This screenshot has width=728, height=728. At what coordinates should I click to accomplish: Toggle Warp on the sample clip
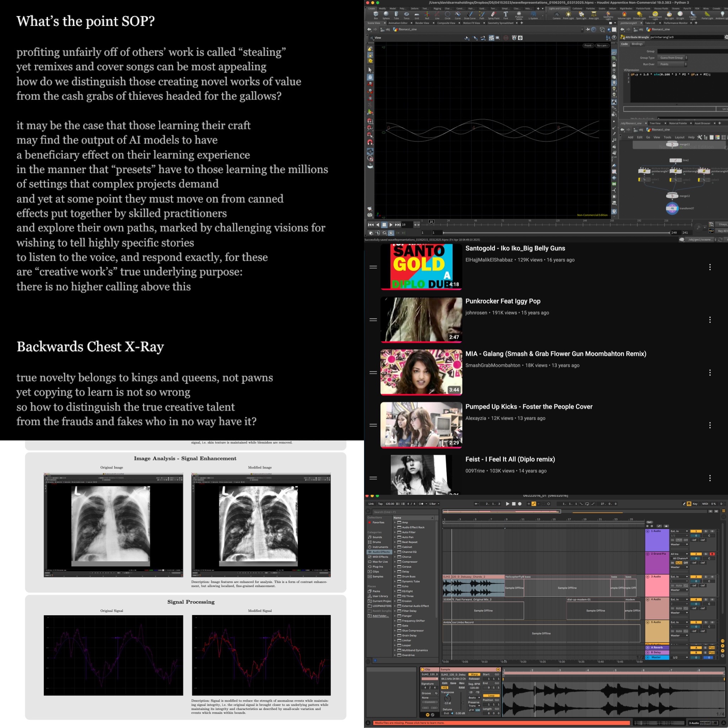click(474, 674)
